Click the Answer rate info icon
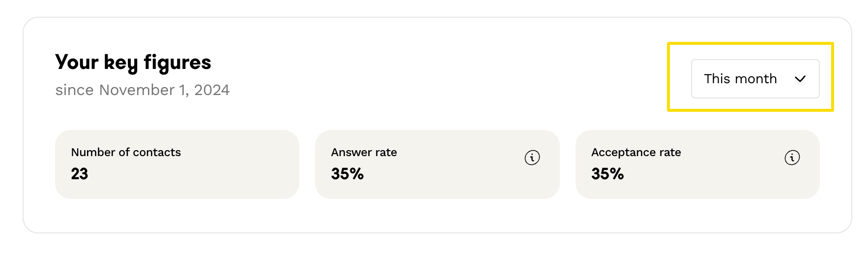 tap(532, 158)
